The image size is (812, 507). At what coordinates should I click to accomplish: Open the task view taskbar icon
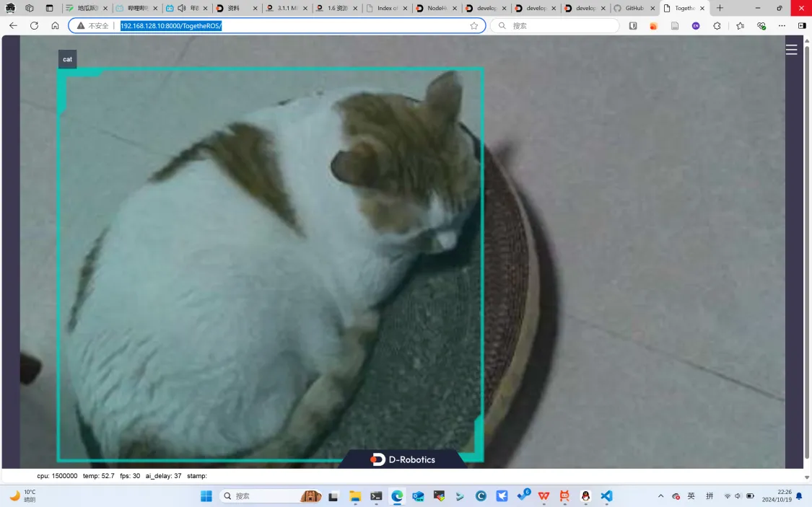pos(333,496)
